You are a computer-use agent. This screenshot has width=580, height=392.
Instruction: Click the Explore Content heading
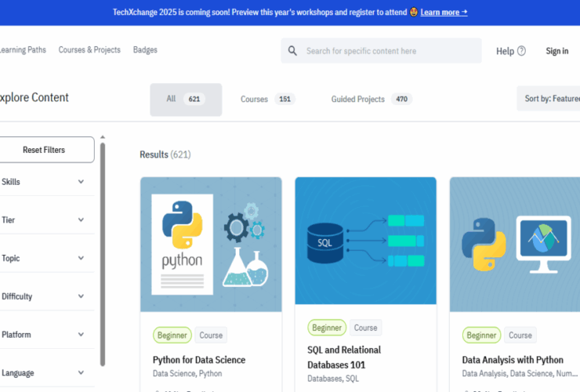point(34,97)
